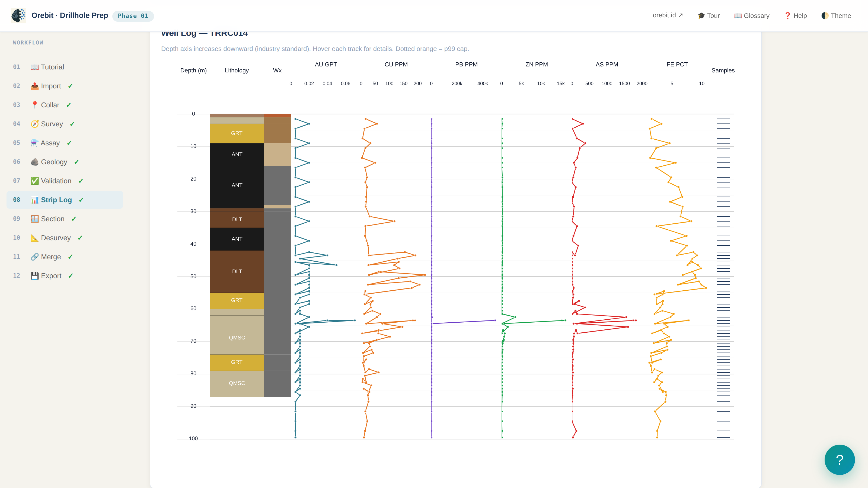This screenshot has width=868, height=488.
Task: Click the WORKFLOW sidebar heading
Action: tap(28, 43)
